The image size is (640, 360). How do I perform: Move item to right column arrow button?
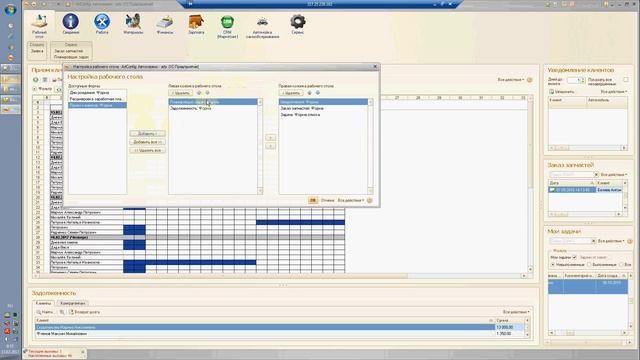270,138
